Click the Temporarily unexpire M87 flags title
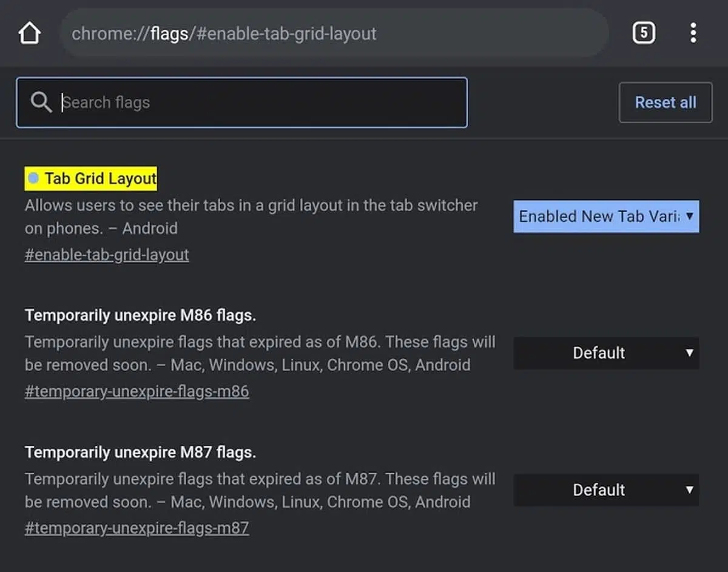This screenshot has height=572, width=728. [140, 453]
